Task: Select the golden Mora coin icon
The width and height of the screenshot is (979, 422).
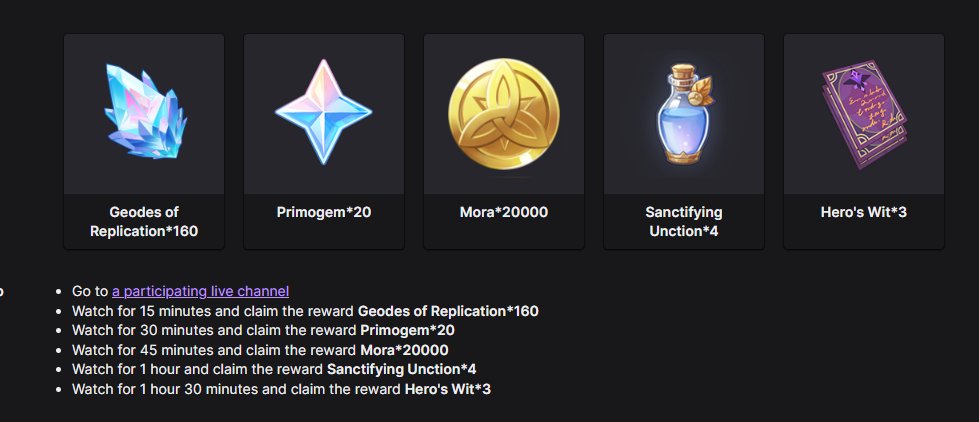Action: pyautogui.click(x=503, y=113)
